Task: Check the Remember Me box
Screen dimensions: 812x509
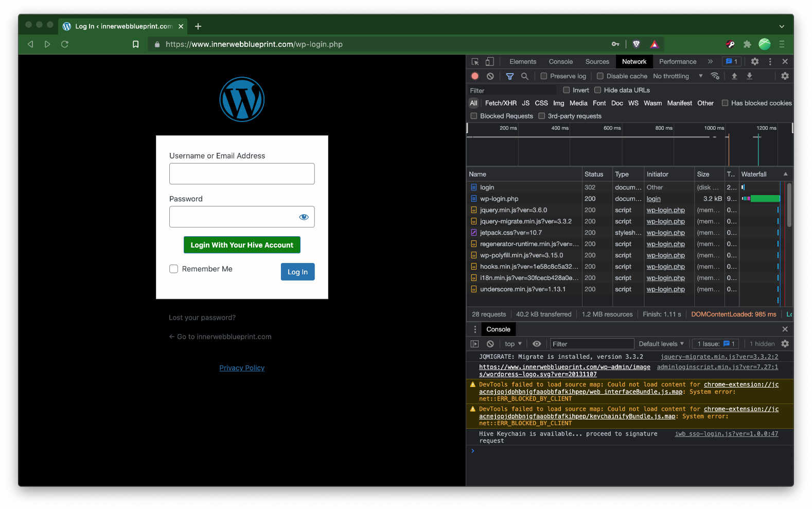Action: [x=174, y=269]
